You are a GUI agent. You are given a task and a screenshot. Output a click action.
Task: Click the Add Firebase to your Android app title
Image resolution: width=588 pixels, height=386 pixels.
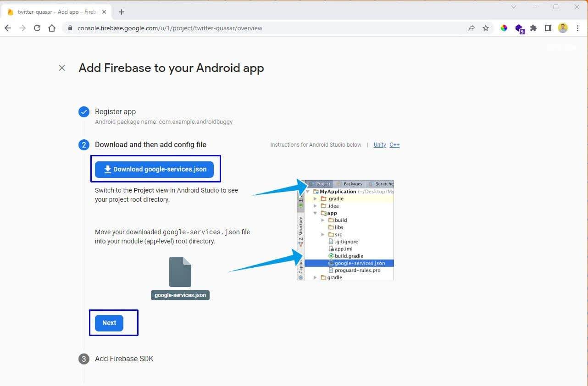pyautogui.click(x=171, y=68)
